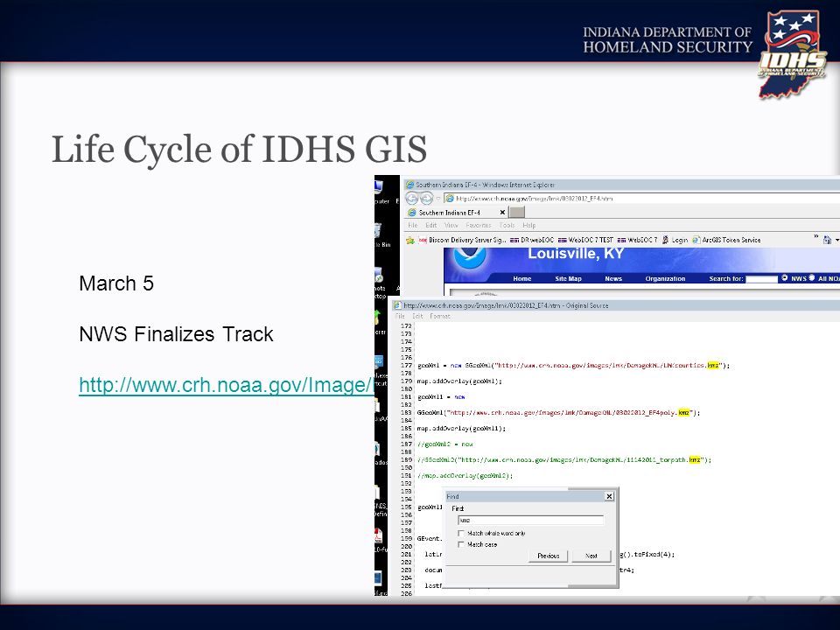Open the View menu in Internet Explorer
Screen dimensions: 840x630
tap(451, 226)
